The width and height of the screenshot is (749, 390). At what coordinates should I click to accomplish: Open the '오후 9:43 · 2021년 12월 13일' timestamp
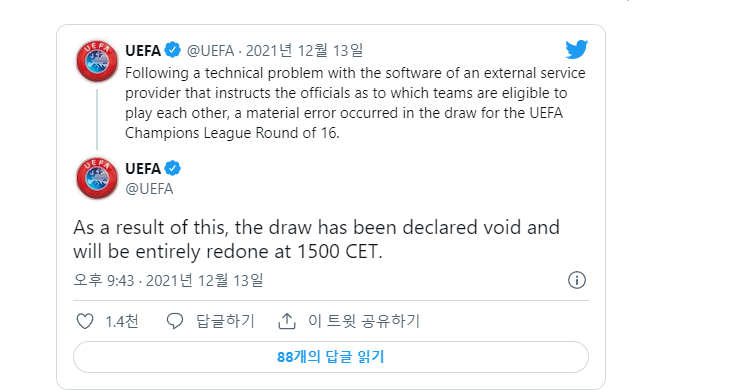click(x=168, y=280)
